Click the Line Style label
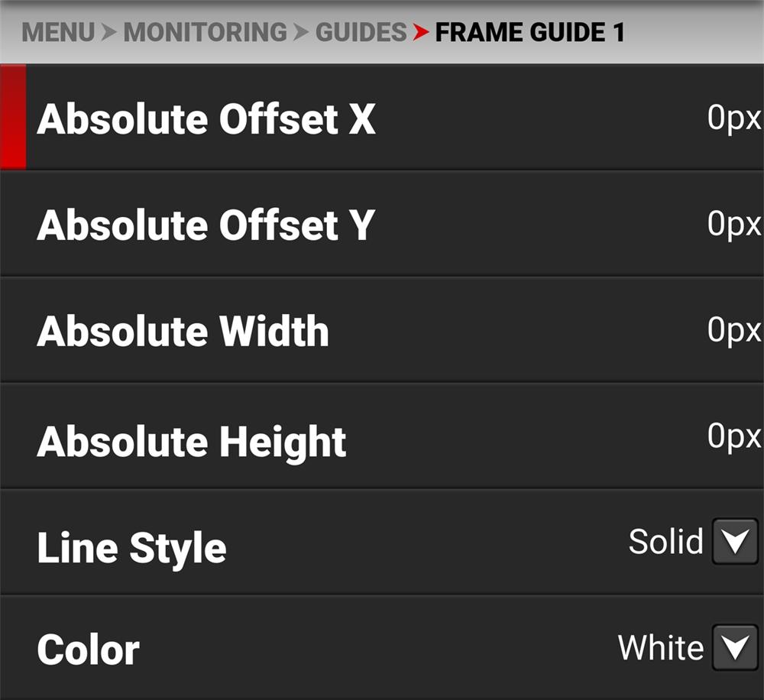 pos(131,549)
